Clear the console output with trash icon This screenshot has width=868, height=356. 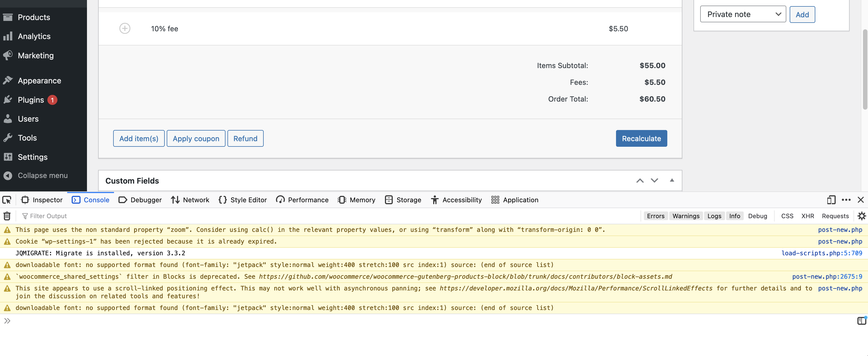[7, 216]
